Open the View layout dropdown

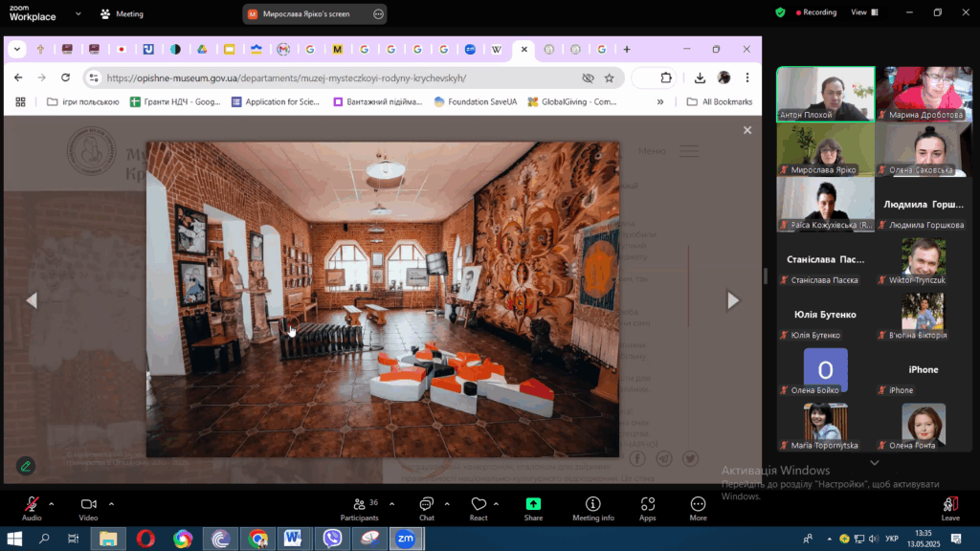click(x=863, y=12)
